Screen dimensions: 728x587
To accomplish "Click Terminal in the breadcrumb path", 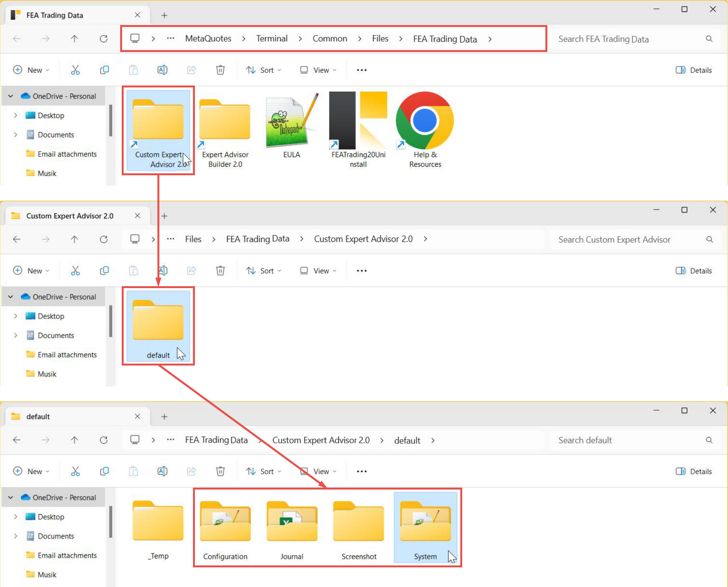I will pyautogui.click(x=272, y=39).
